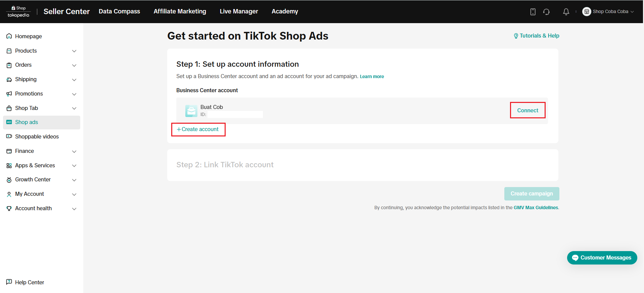Image resolution: width=644 pixels, height=293 pixels.
Task: Expand the Account health chevron
Action: pyautogui.click(x=74, y=209)
